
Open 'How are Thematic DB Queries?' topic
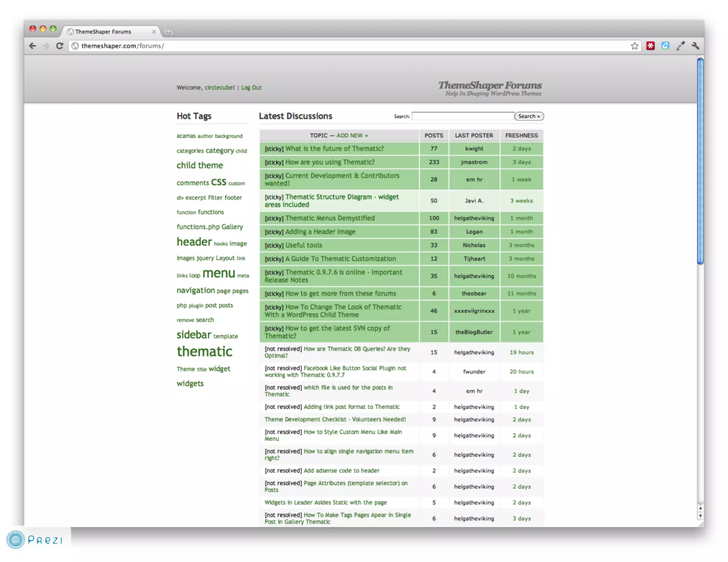pos(337,352)
